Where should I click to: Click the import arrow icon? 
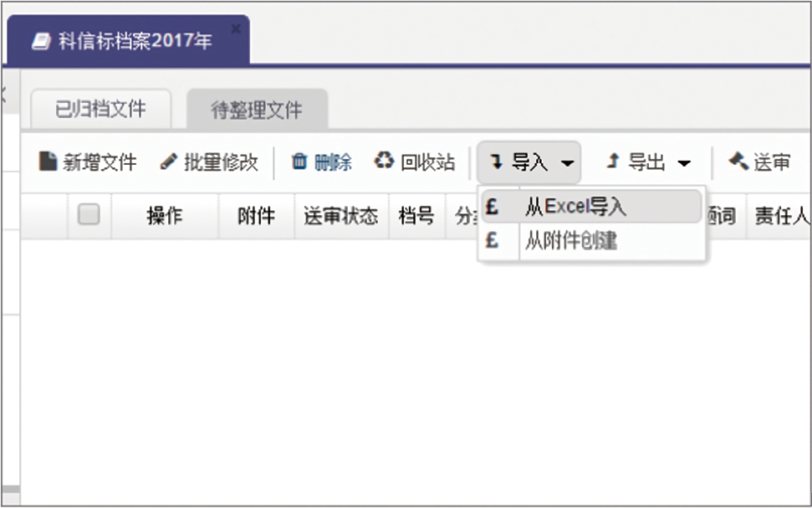(x=497, y=162)
